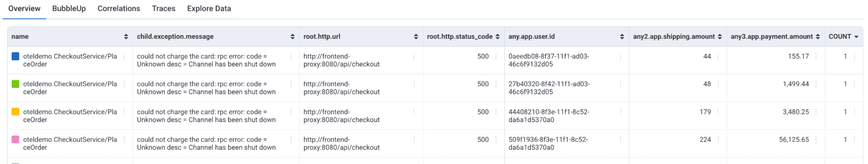Sort by root.http.url column arrows
This screenshot has width=868, height=164.
(x=416, y=37)
